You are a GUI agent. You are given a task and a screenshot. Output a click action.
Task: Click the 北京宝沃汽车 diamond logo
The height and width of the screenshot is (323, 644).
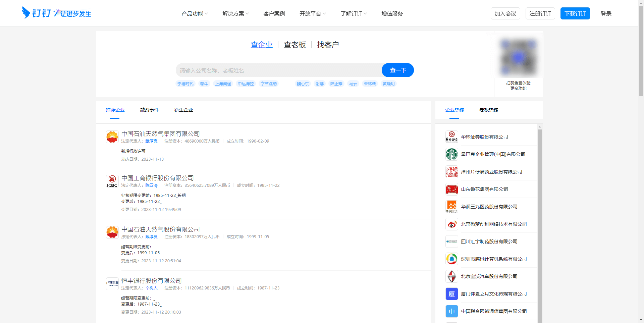pos(451,276)
